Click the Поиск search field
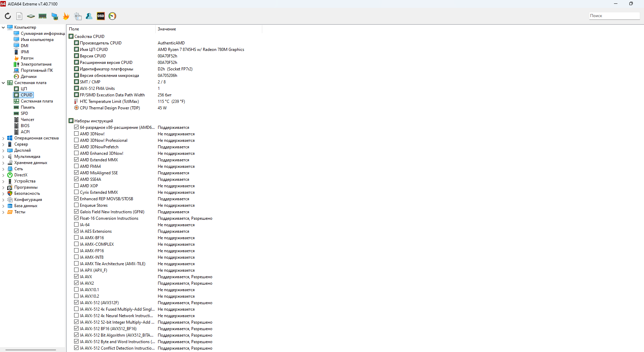Image resolution: width=644 pixels, height=352 pixels. point(614,16)
